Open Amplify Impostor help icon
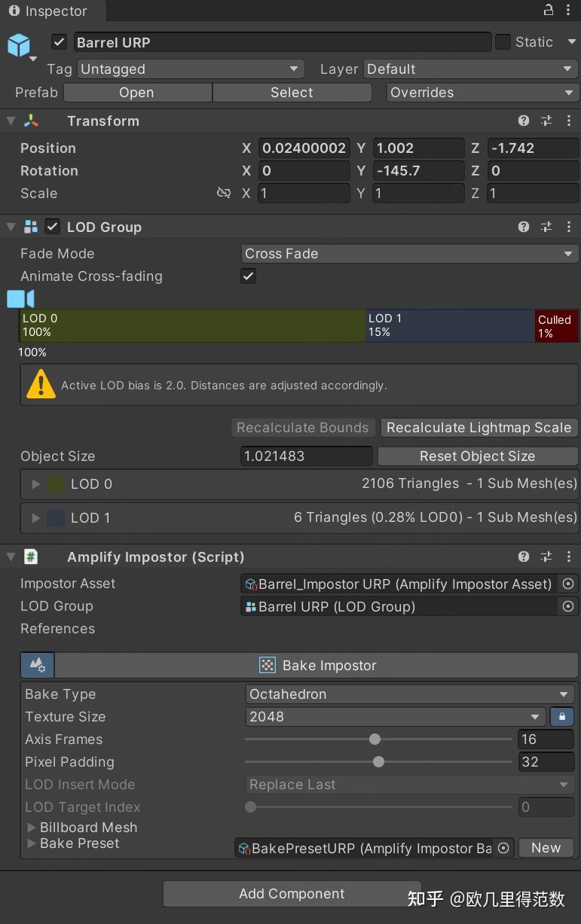 pos(524,557)
